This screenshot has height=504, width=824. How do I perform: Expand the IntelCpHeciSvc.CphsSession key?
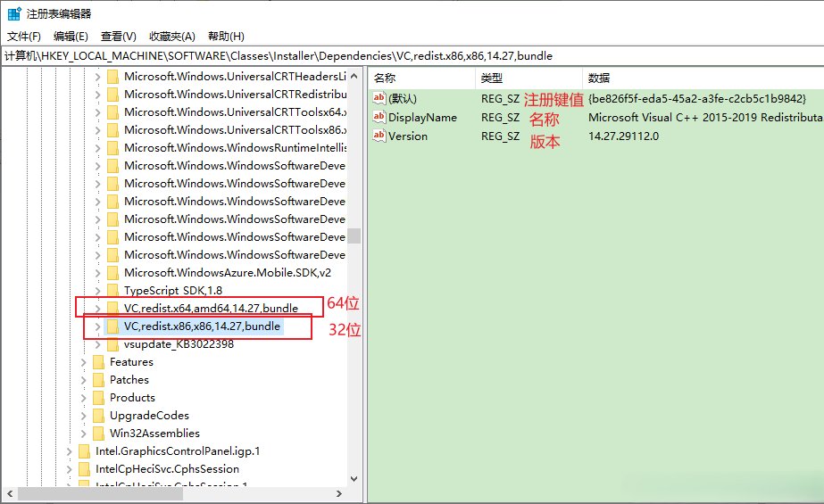[70, 469]
